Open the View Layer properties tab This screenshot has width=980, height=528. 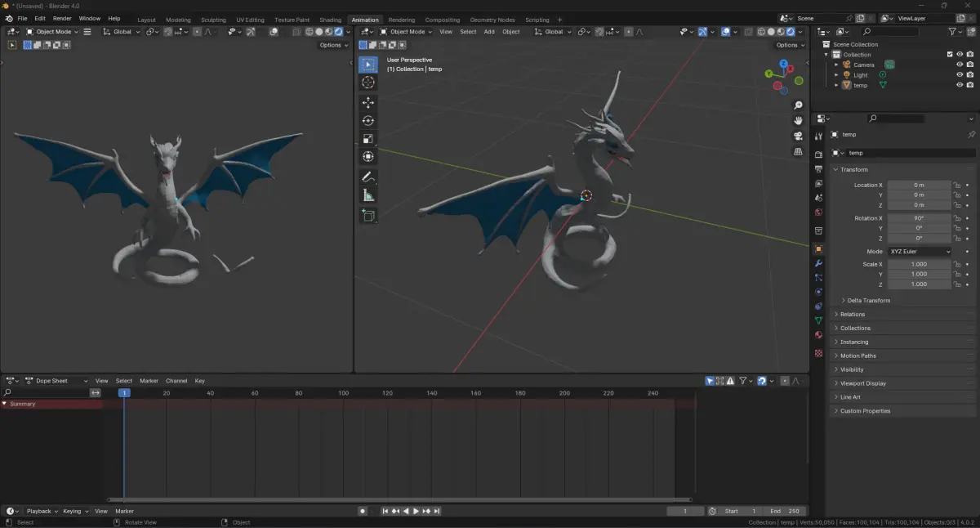(818, 184)
